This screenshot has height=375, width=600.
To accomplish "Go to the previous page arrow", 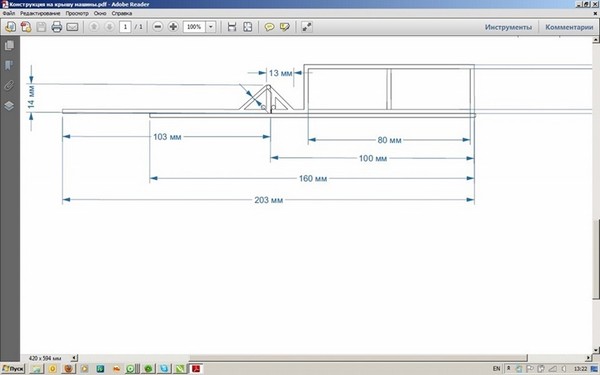I will point(94,27).
